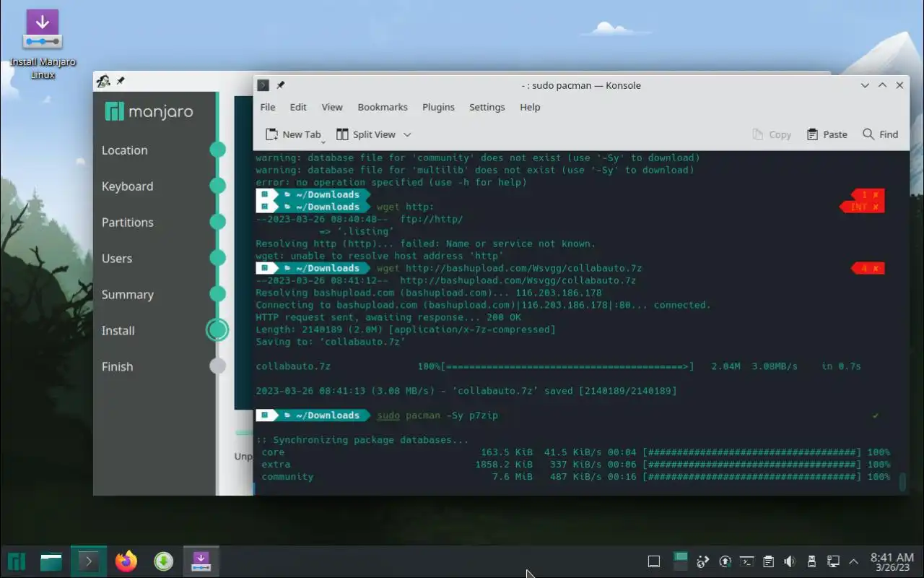Open the clipboard tray icon
The height and width of the screenshot is (578, 924).
click(769, 561)
